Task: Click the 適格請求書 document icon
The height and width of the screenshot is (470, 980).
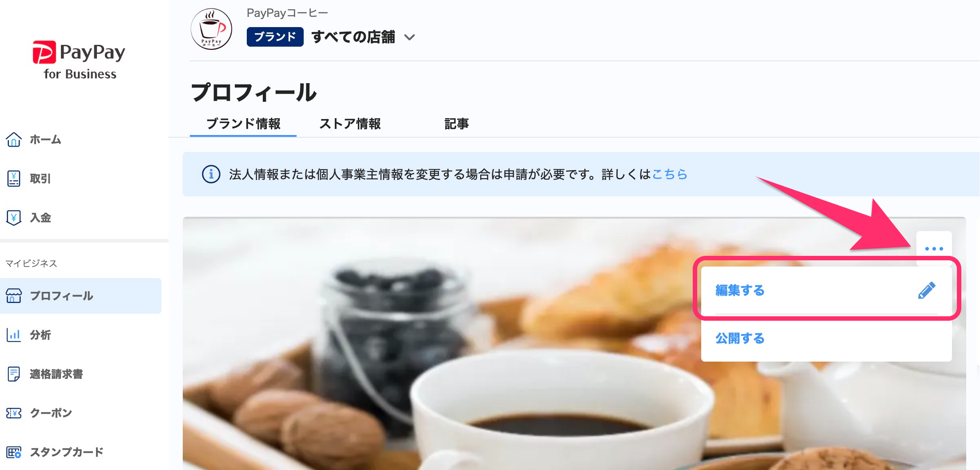Action: (14, 374)
